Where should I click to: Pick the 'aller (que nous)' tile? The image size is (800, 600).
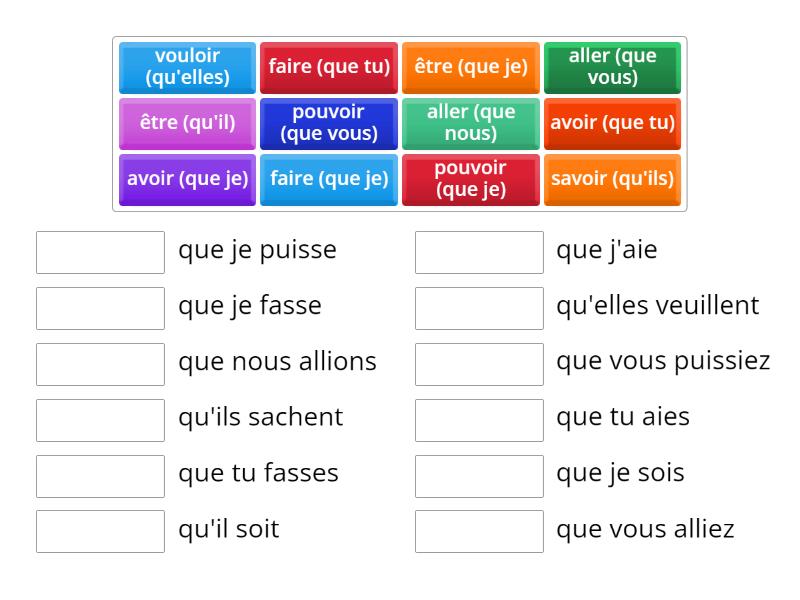tap(470, 123)
